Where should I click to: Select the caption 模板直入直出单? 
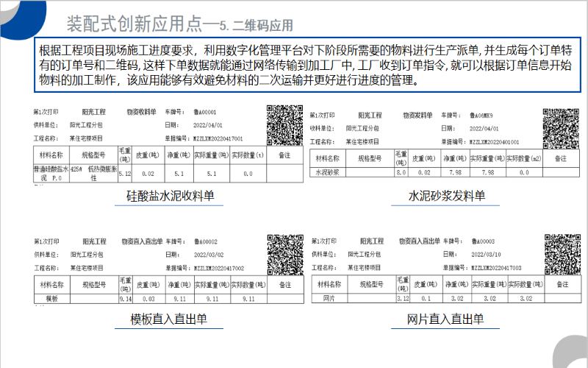[x=169, y=319]
